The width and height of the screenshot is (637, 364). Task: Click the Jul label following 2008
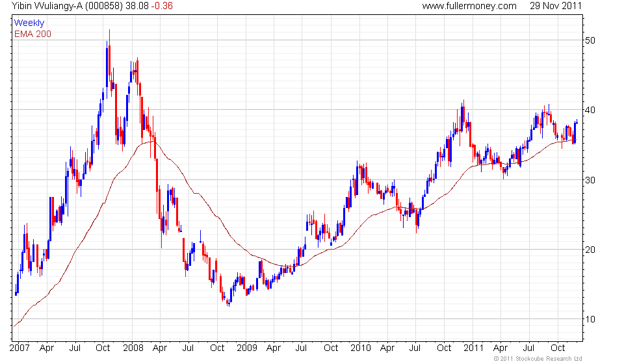188,348
